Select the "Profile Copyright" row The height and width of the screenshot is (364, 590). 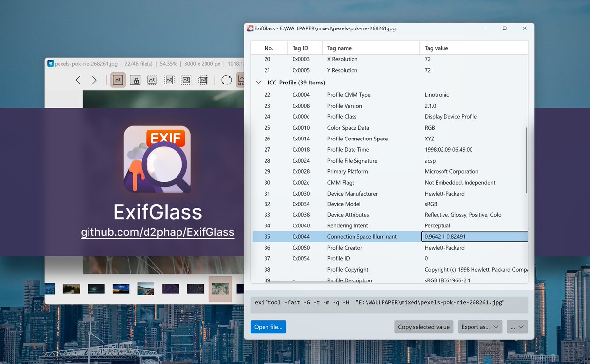coord(390,270)
